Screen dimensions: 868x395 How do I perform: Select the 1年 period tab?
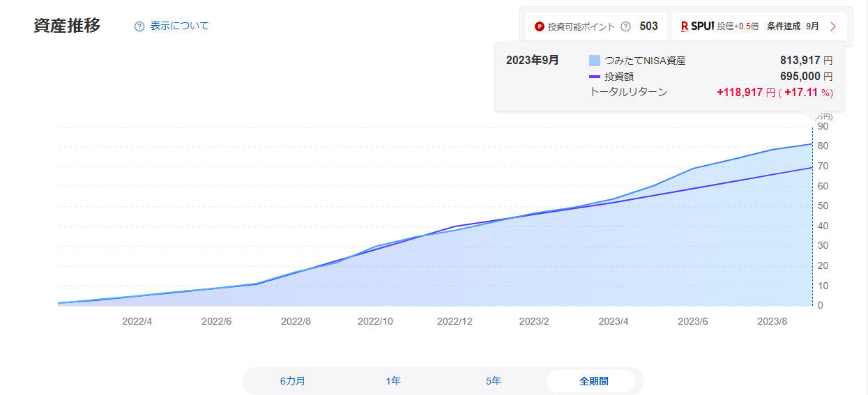coord(393,381)
